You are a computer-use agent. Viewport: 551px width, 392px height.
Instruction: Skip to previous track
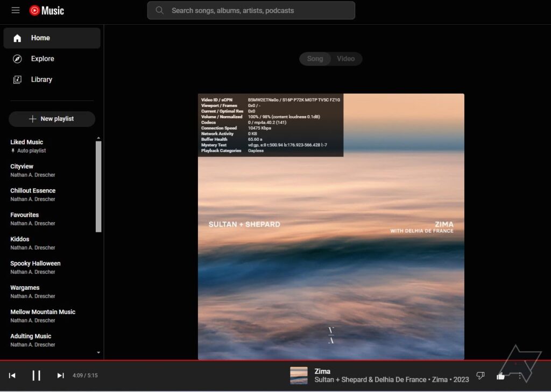coord(12,375)
